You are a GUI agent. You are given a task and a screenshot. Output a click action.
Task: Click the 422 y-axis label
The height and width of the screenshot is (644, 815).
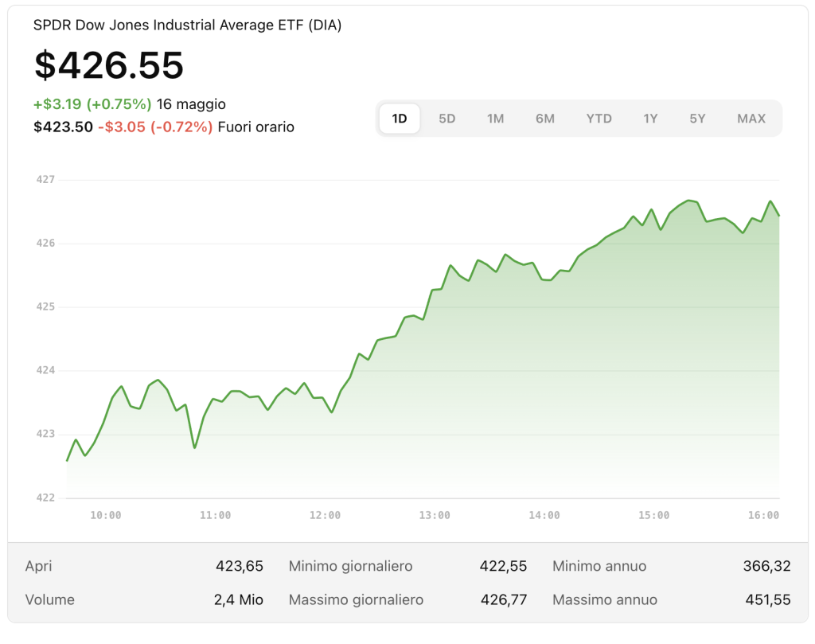click(45, 498)
